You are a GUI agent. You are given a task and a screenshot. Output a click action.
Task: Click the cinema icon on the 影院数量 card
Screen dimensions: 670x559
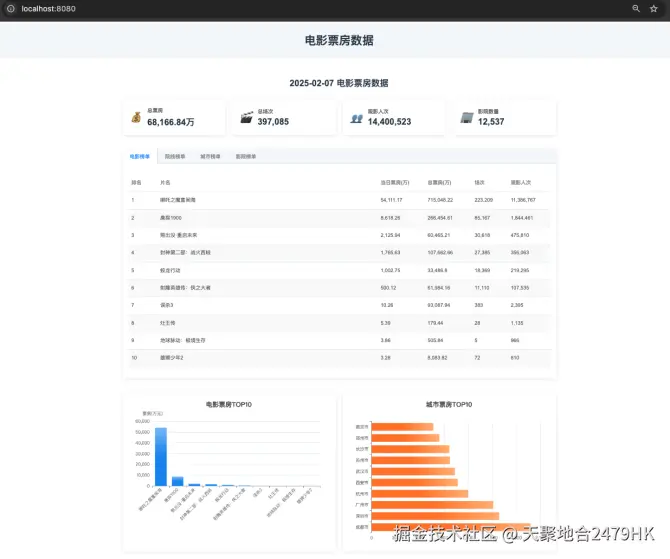click(467, 118)
